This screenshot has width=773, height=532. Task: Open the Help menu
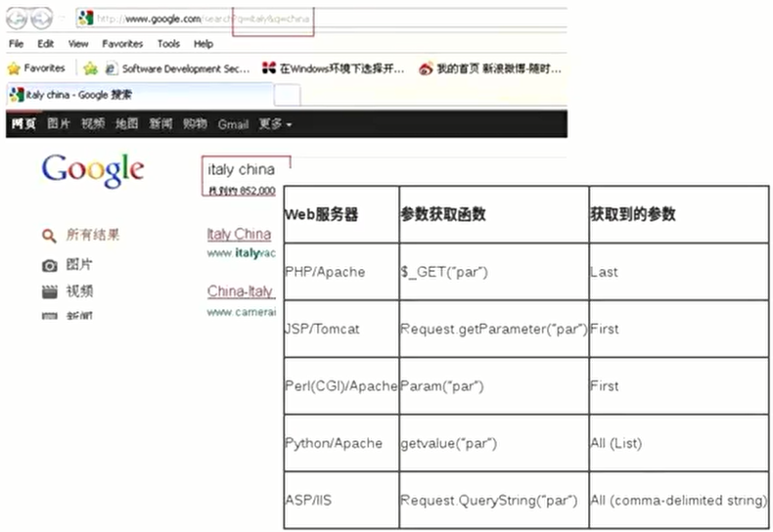[x=204, y=44]
